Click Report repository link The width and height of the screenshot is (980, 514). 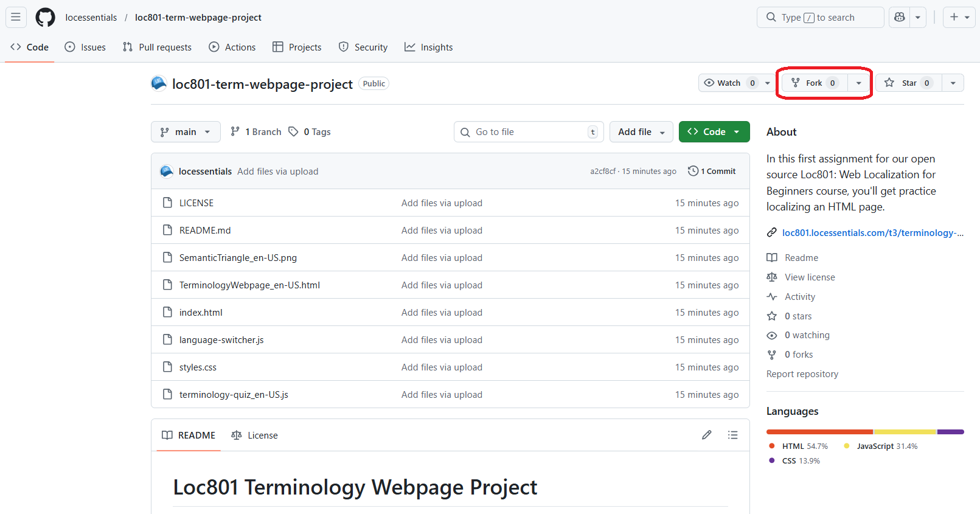tap(802, 373)
